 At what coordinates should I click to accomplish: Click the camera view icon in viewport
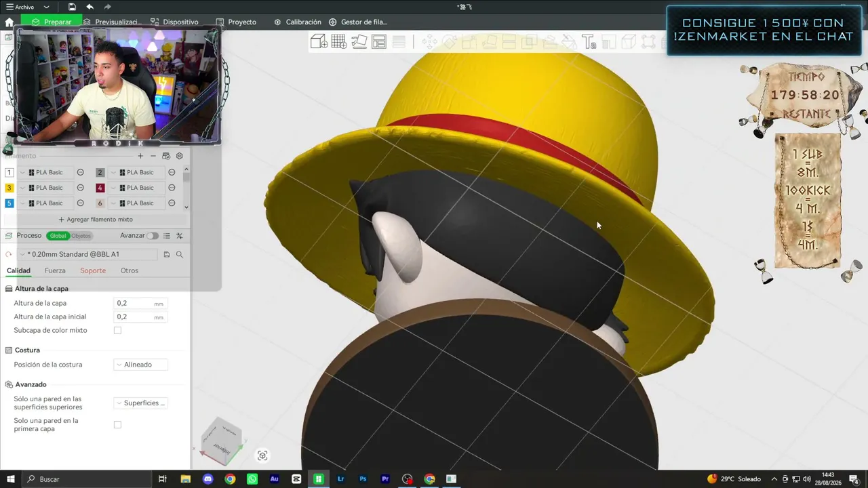[262, 455]
